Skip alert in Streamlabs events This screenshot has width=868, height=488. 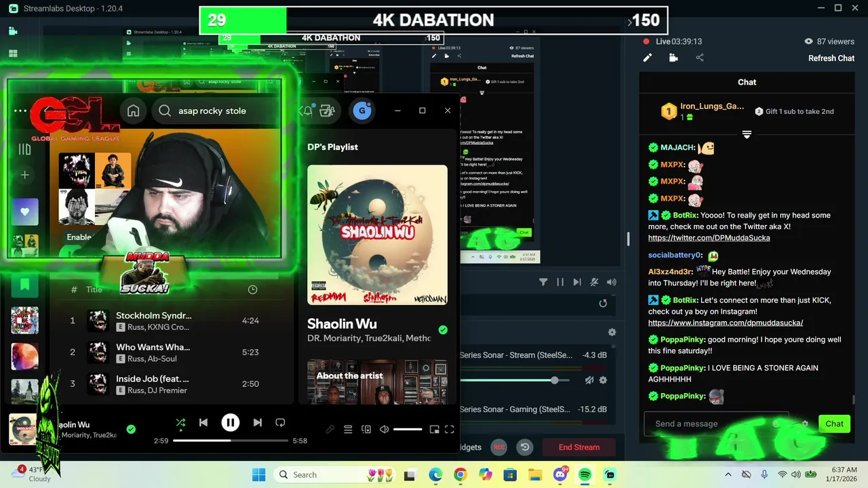(577, 282)
